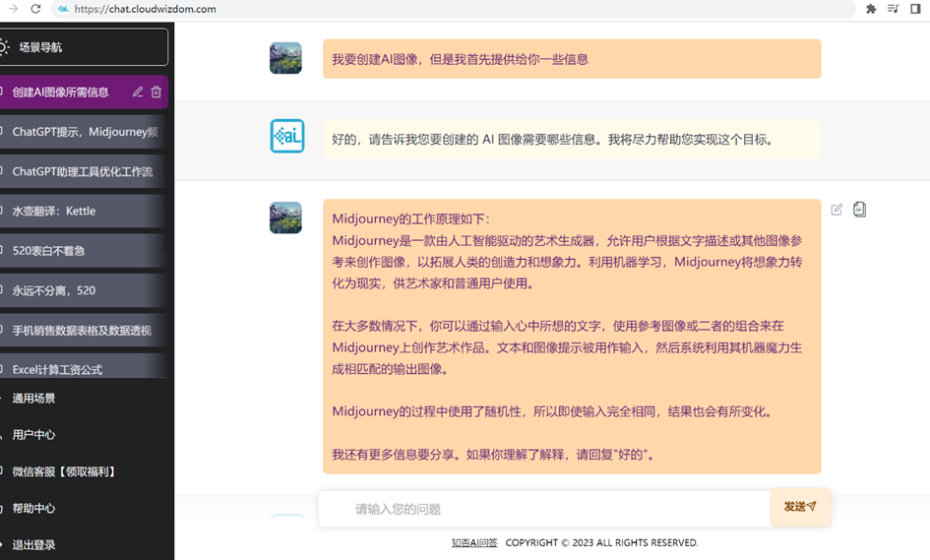This screenshot has height=560, width=930.
Task: Reload the page with browser refresh icon
Action: point(35,9)
